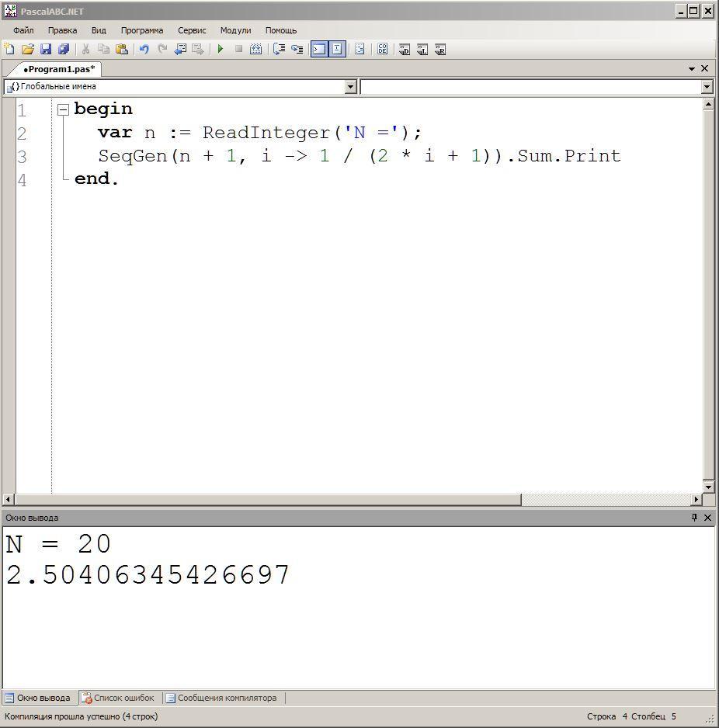Click line number 3 in the gutter
This screenshot has height=728, width=719.
(22, 157)
